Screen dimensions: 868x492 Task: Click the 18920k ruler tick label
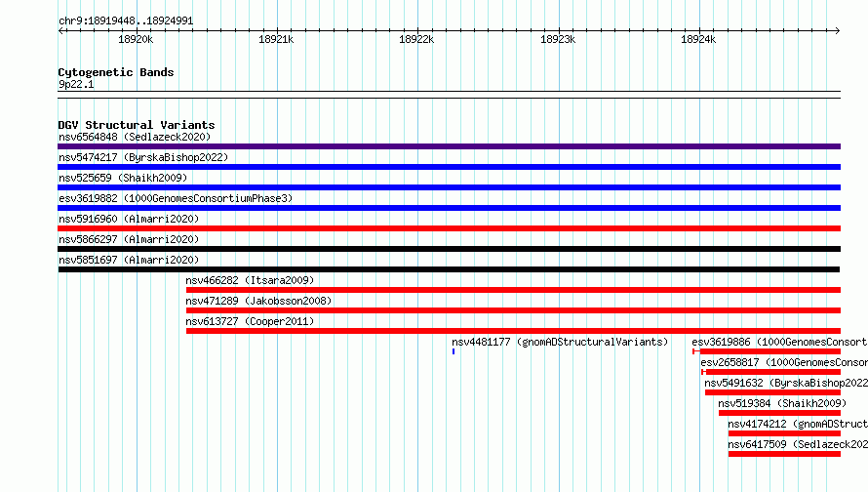(135, 39)
